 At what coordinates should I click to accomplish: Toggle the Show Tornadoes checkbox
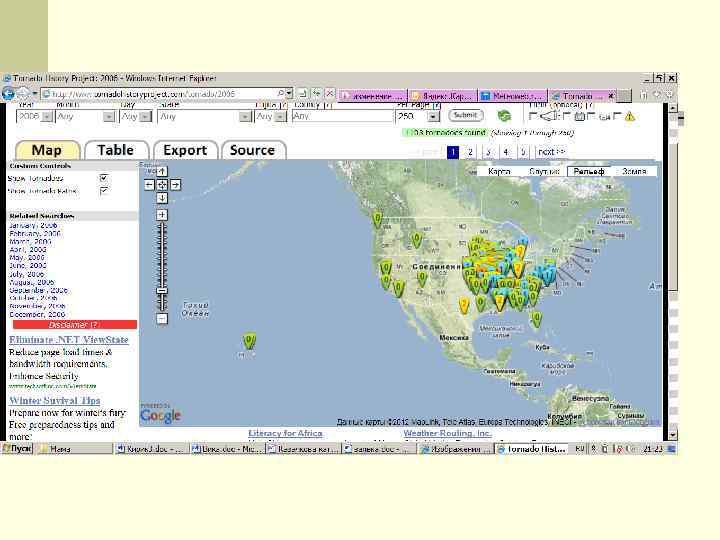pos(104,178)
